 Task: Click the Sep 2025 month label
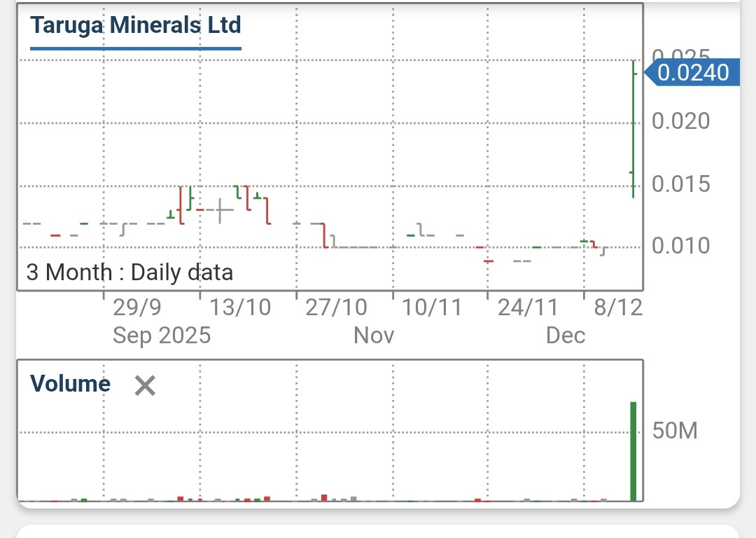click(x=160, y=336)
